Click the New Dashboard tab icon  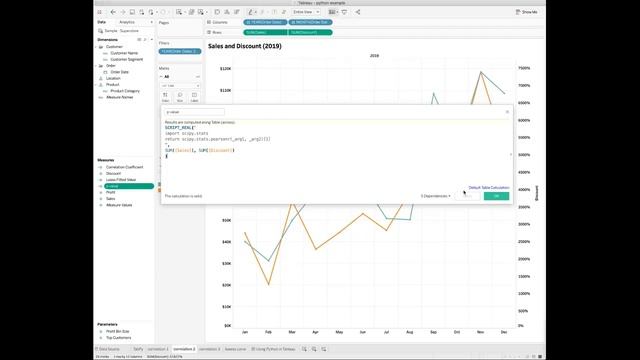314,349
